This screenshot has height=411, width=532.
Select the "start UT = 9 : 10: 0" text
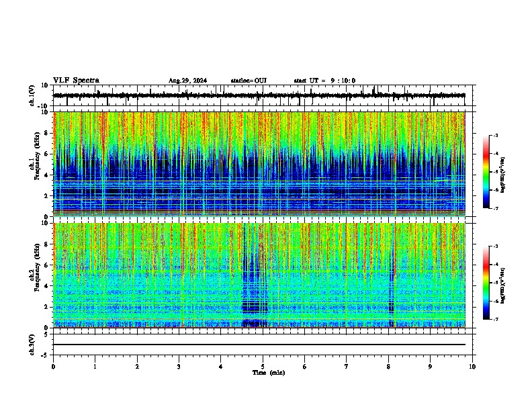(324, 81)
